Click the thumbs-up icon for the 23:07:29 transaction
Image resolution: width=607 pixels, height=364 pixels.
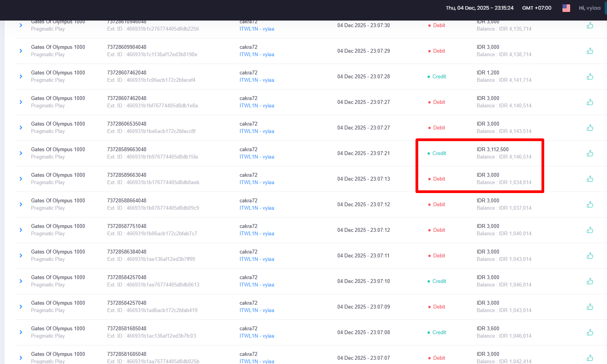tap(590, 51)
